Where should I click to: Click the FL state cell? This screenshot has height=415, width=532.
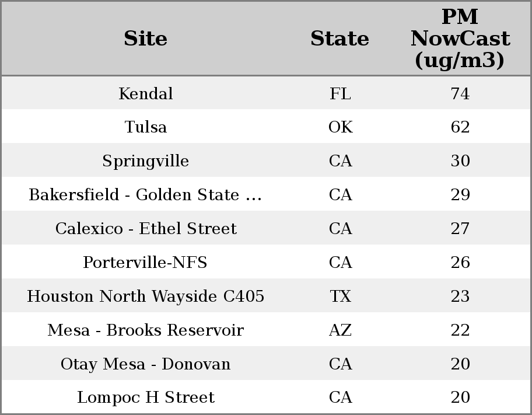(340, 93)
